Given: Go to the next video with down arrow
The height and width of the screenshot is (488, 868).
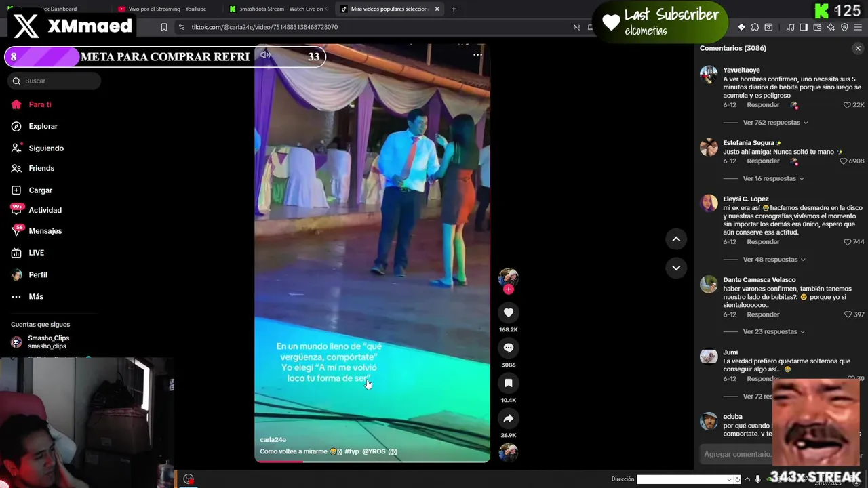Looking at the screenshot, I should tap(676, 268).
